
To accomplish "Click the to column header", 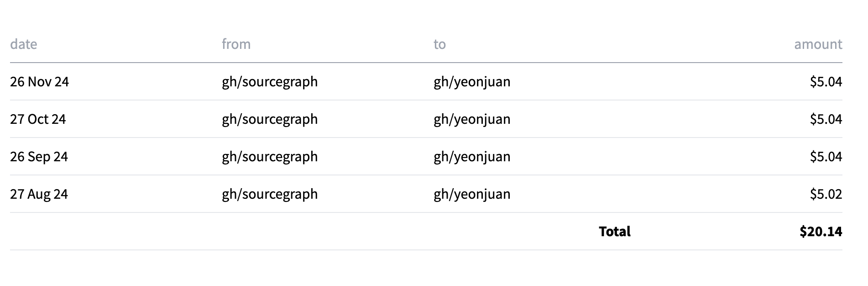I will tap(439, 44).
